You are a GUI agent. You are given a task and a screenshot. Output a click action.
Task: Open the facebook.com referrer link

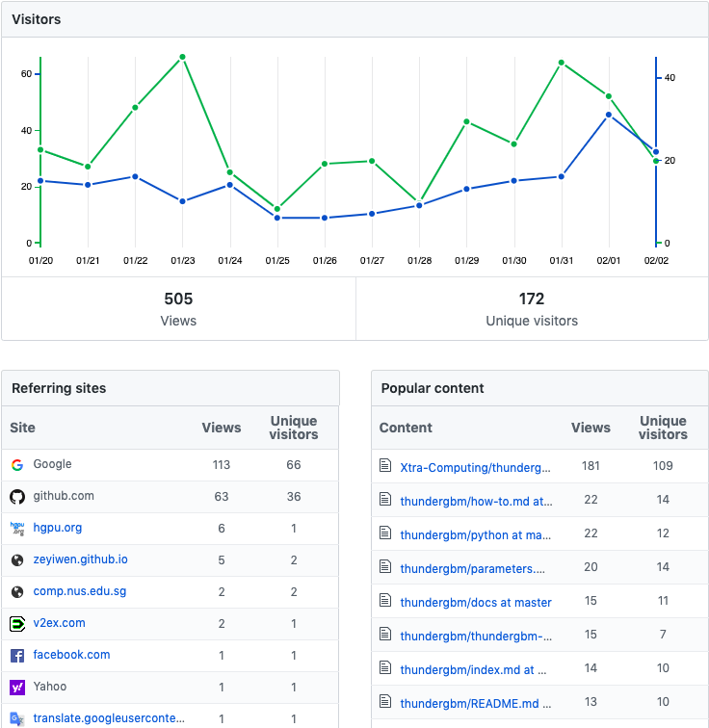[71, 655]
